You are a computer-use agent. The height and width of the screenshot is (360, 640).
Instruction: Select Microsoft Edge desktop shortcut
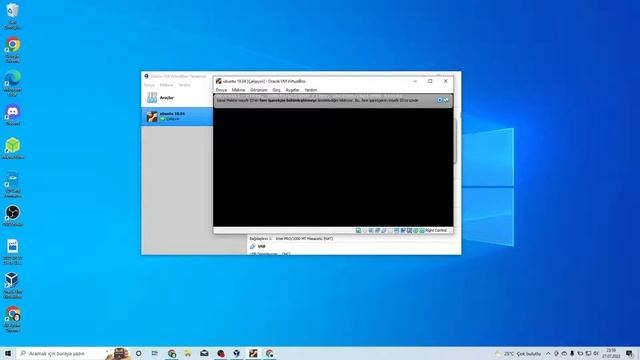13,84
